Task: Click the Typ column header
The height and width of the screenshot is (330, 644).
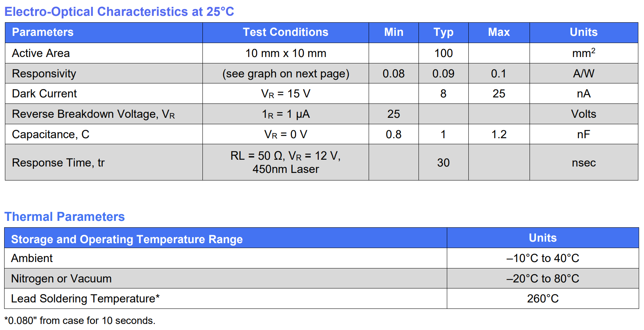Action: 443,32
